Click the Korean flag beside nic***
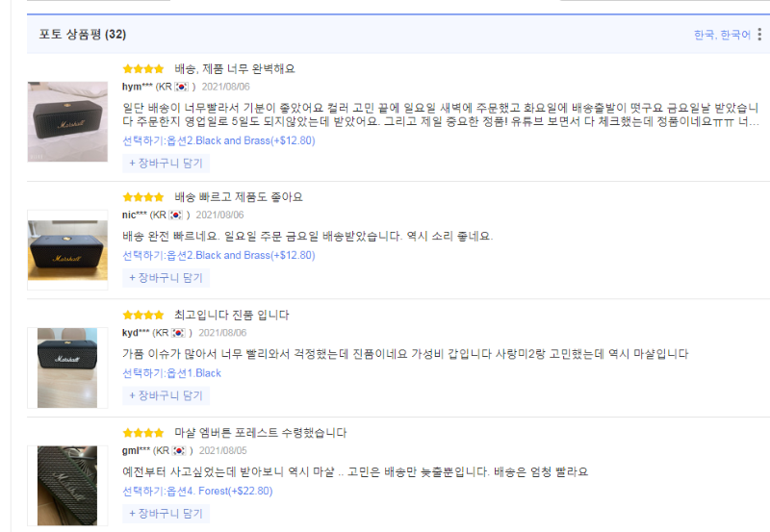The image size is (770, 532). pyautogui.click(x=175, y=215)
